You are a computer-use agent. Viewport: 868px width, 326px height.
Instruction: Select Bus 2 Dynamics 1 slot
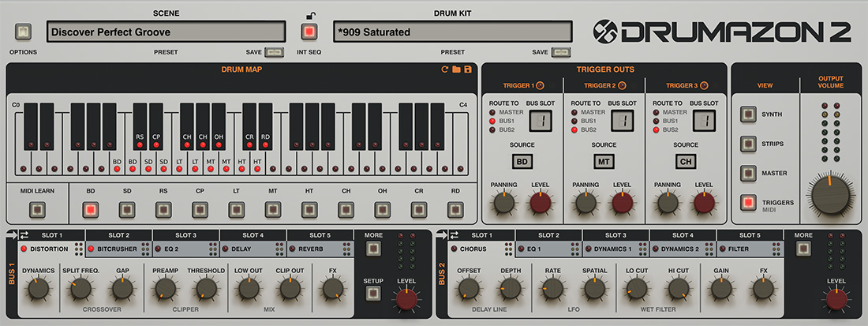tap(616, 249)
